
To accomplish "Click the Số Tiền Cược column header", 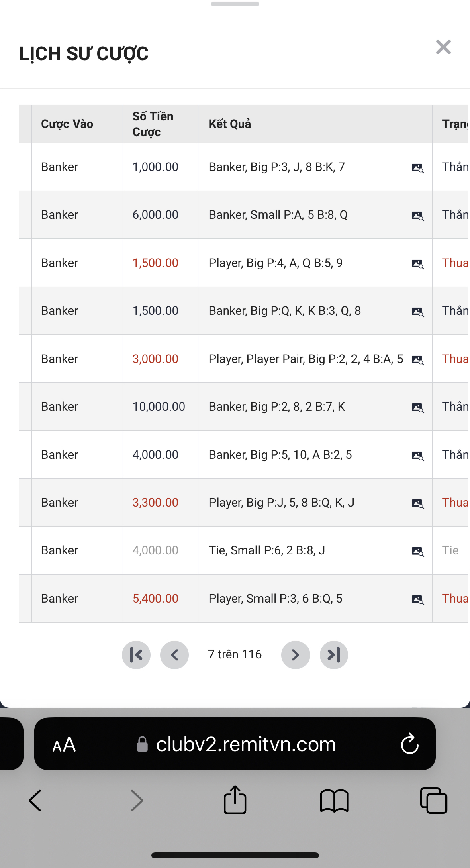I will click(x=153, y=124).
